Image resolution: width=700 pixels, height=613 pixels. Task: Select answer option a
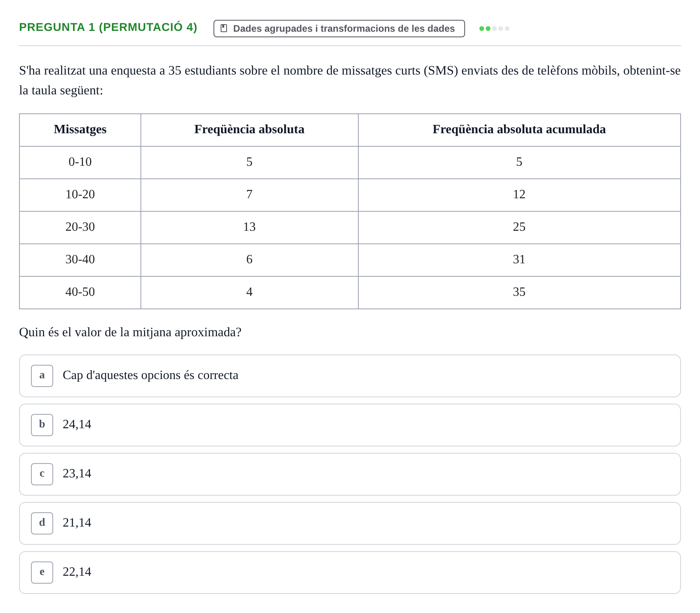coord(350,376)
